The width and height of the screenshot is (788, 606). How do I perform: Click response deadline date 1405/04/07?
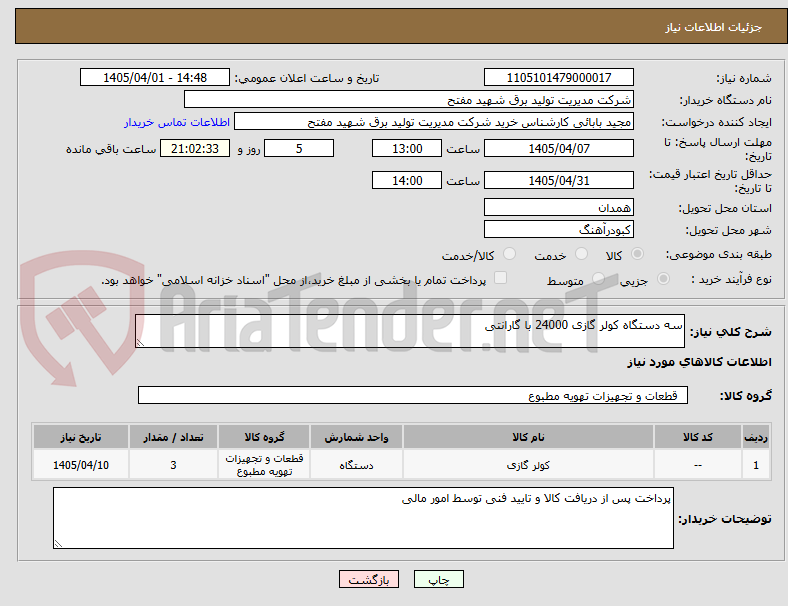tap(559, 149)
